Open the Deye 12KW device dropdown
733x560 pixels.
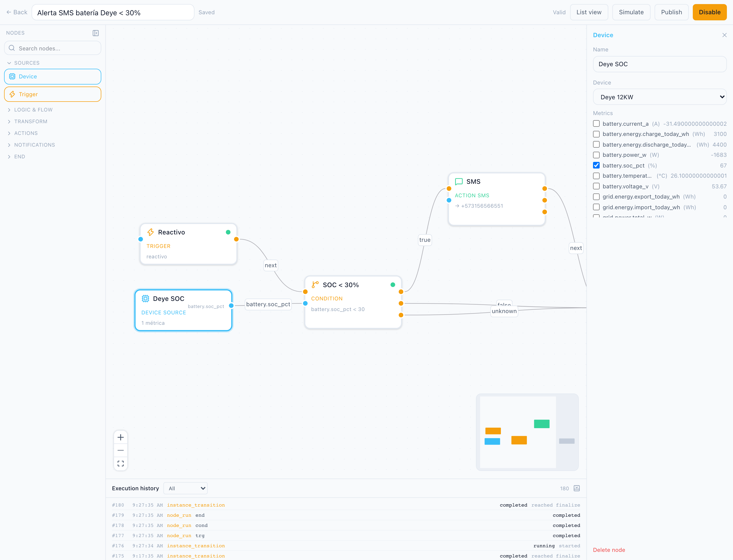coord(660,97)
